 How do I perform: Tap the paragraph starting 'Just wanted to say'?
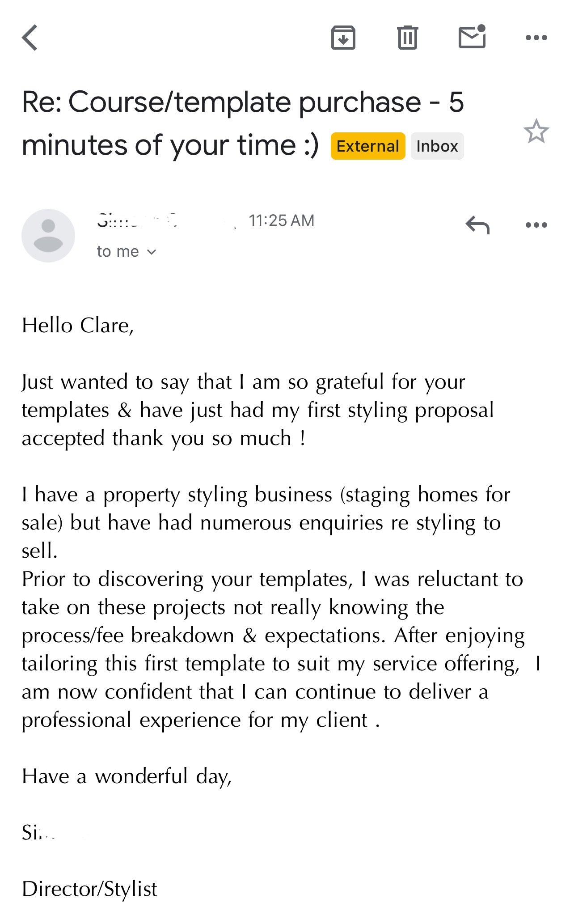257,410
